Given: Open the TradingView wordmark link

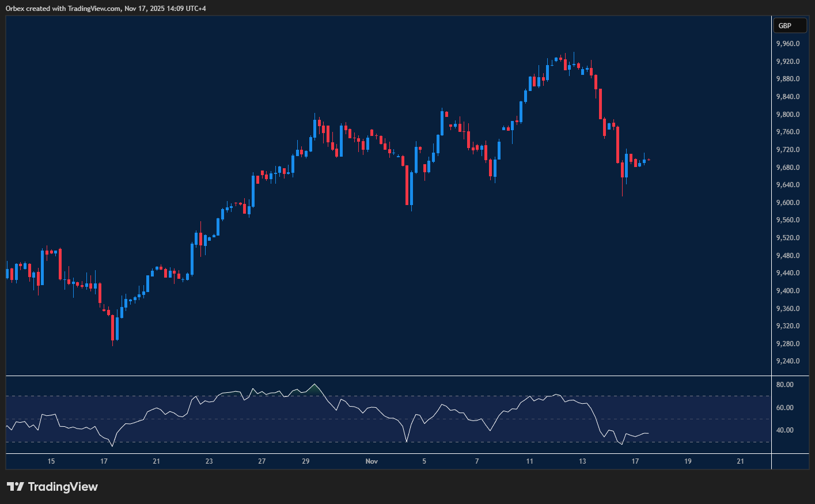Looking at the screenshot, I should (x=63, y=487).
